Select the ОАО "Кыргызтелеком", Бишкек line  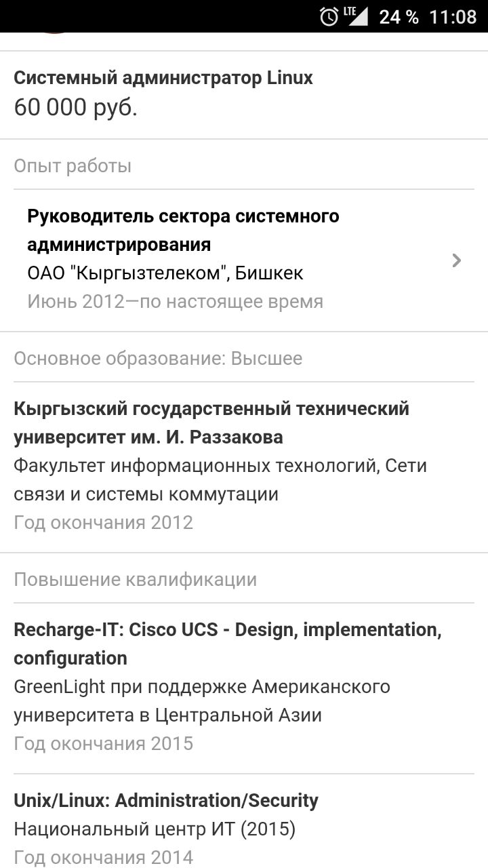click(x=165, y=273)
